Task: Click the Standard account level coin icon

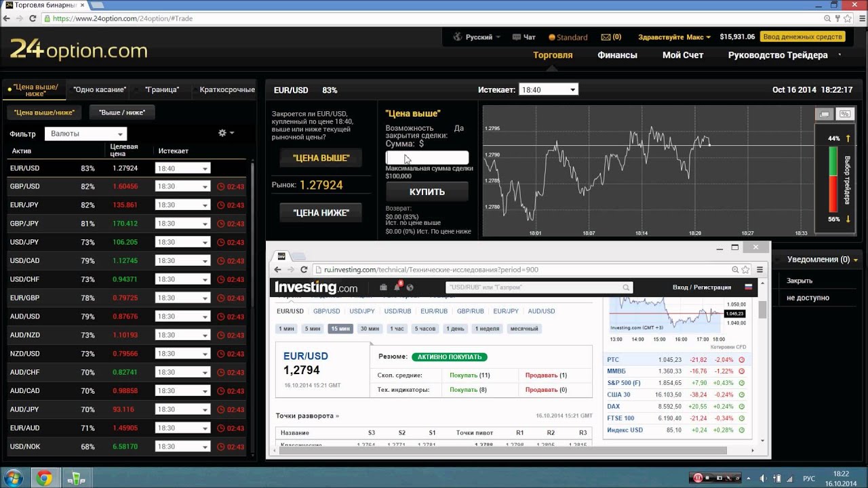Action: (552, 37)
